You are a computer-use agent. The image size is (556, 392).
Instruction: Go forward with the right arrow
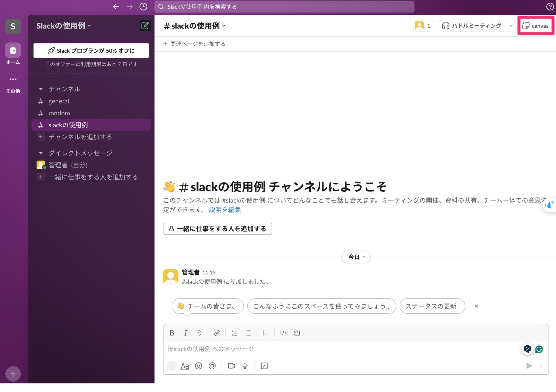(x=130, y=7)
